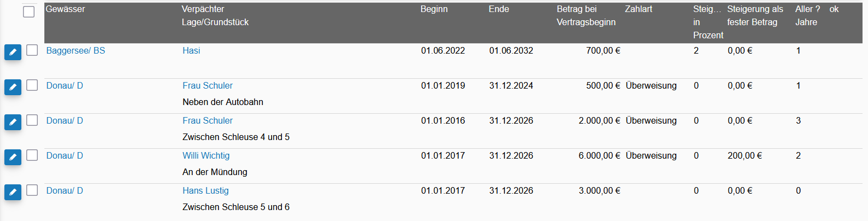
Task: Follow the Willi Wichtig link
Action: click(x=206, y=155)
